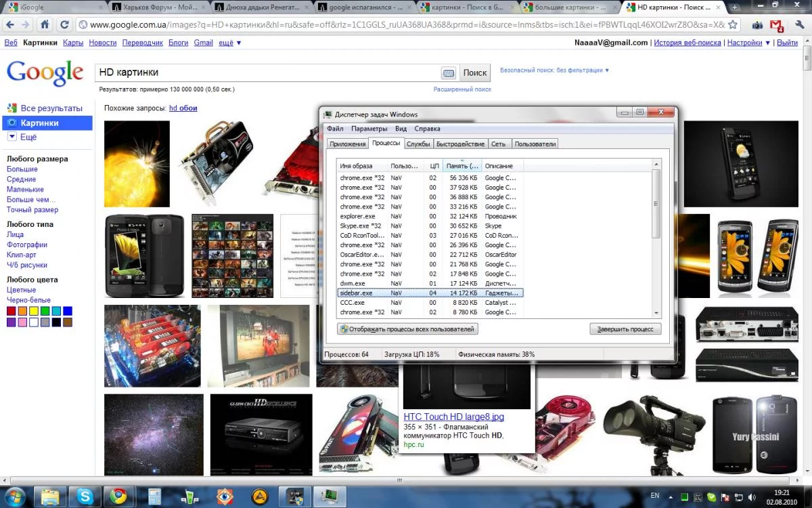Expand the 'Ещё' options in left sidebar
Viewport: 812px width, 508px height.
coord(28,137)
